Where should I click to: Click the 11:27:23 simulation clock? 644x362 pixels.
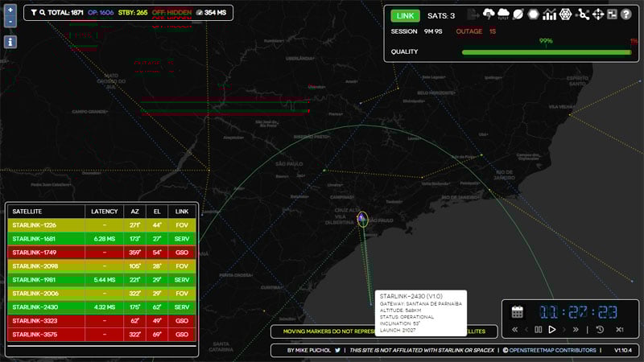pos(578,312)
